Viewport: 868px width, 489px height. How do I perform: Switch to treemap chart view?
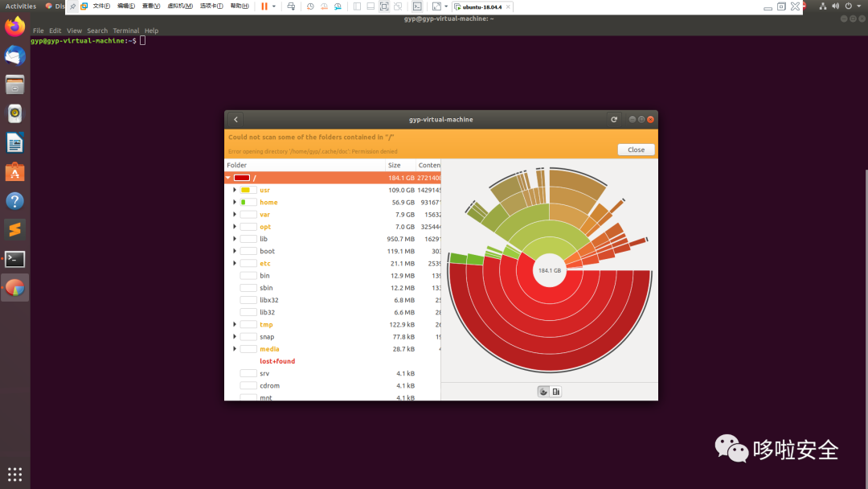[x=556, y=392]
